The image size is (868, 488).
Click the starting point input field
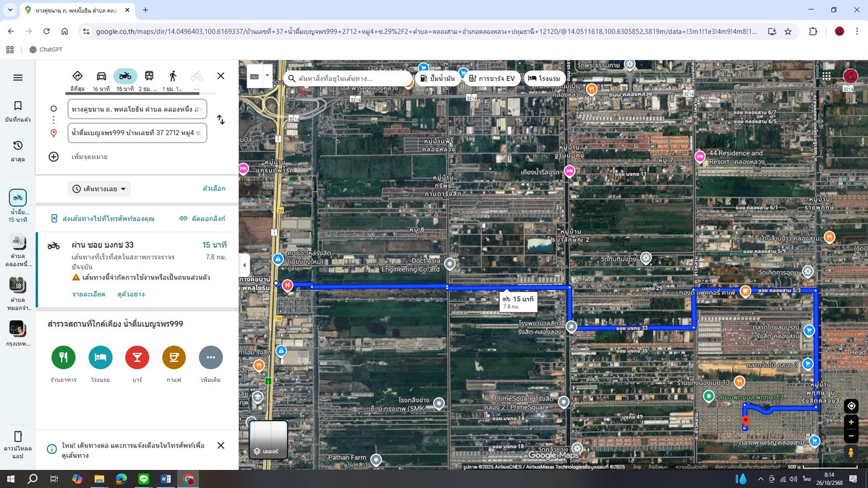[137, 109]
